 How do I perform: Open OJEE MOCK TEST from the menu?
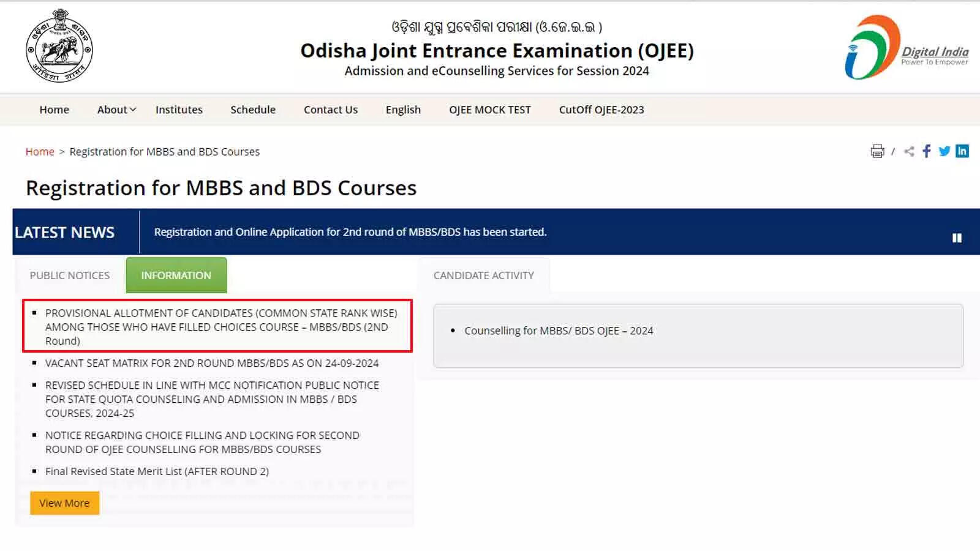[489, 110]
